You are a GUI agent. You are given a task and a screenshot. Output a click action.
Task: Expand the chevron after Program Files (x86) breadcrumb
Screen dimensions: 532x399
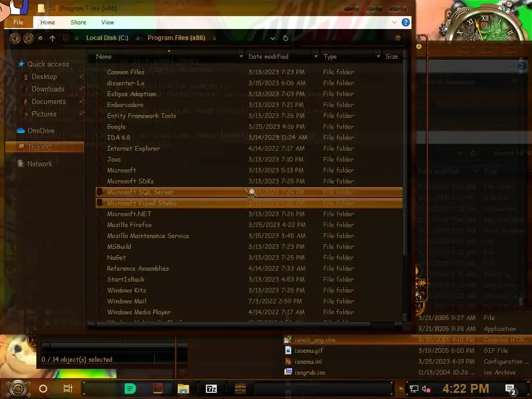(x=215, y=38)
